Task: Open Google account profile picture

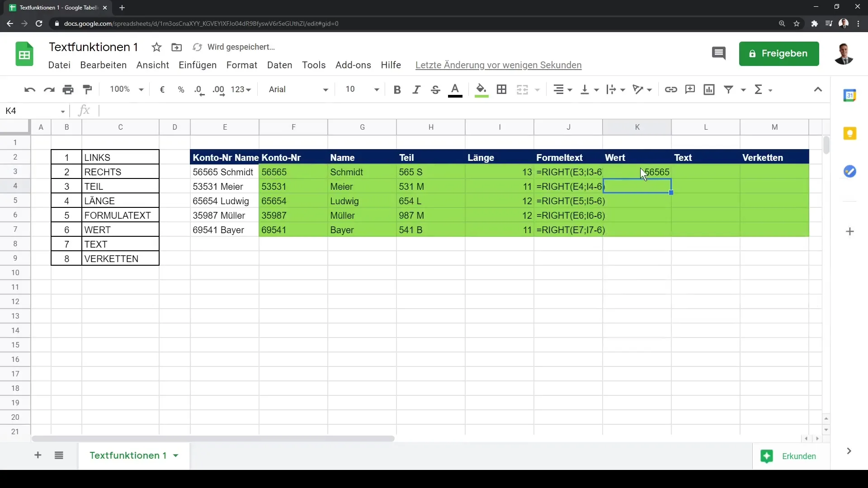Action: (x=844, y=54)
